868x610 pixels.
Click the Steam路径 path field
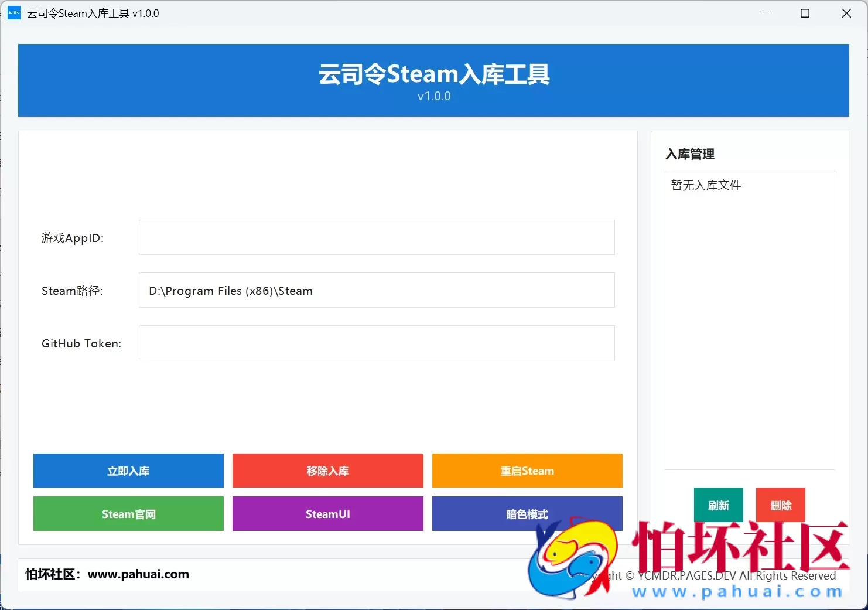(377, 290)
